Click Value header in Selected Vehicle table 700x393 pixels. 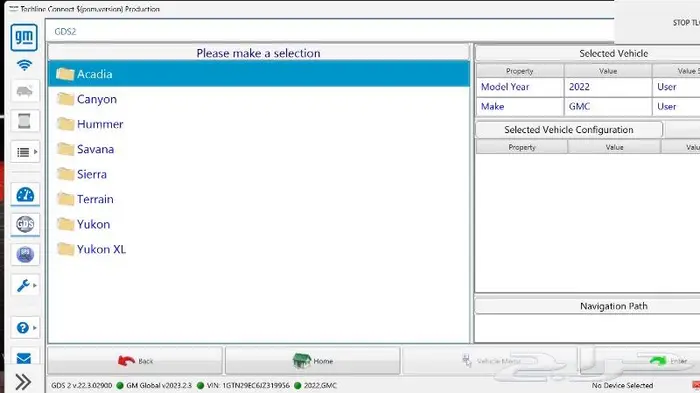[608, 71]
